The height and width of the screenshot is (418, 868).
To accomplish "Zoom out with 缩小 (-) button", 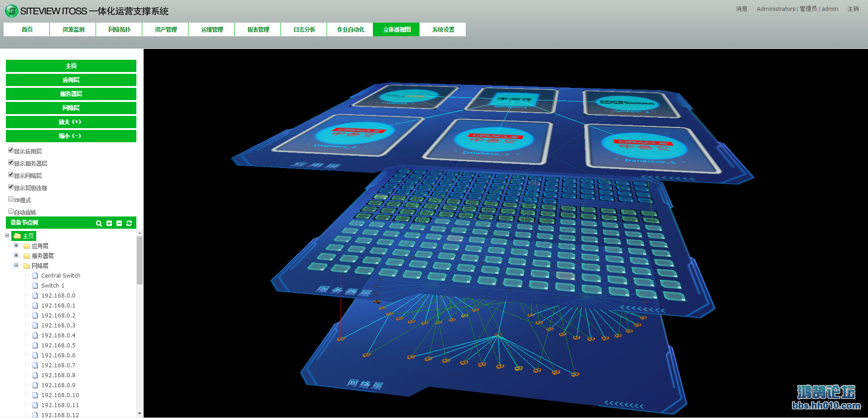I will (71, 136).
